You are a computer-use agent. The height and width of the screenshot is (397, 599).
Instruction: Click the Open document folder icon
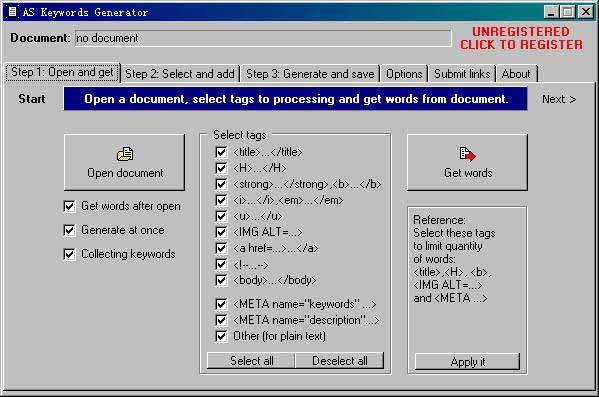125,154
